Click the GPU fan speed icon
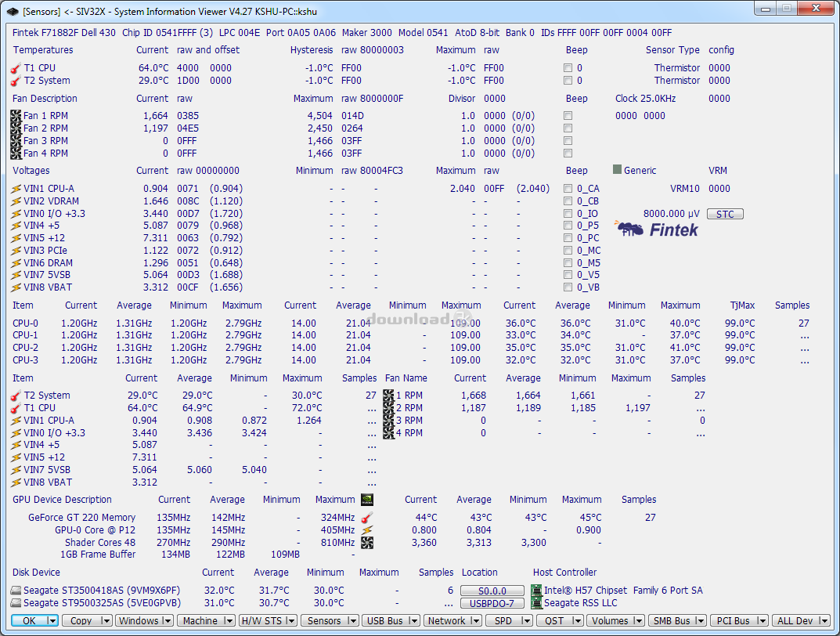The image size is (840, 636). coord(367,543)
